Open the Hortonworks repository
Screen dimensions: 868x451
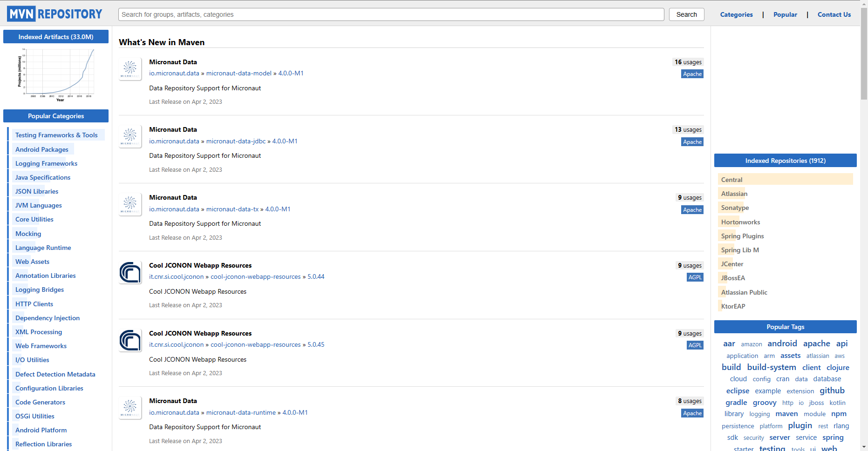(x=741, y=222)
